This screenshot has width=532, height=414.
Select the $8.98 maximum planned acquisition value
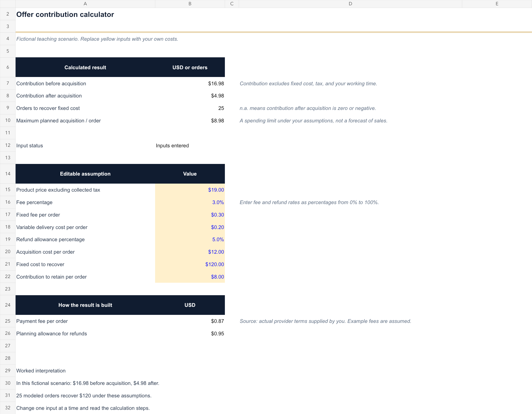tap(190, 121)
